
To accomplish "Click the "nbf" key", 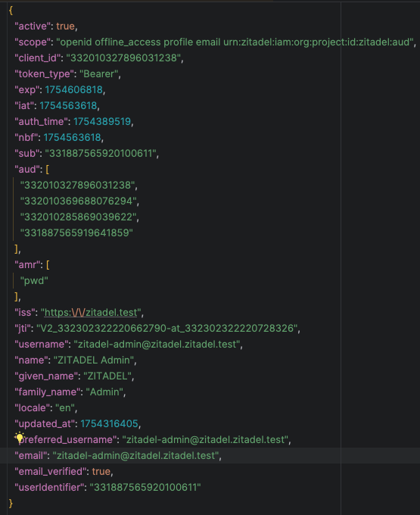I will 26,137.
